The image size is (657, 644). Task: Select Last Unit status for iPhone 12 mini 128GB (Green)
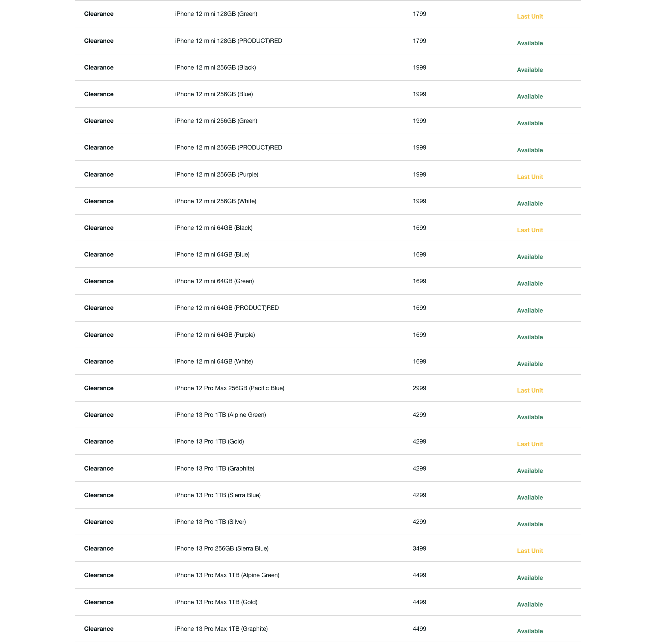pos(529,17)
